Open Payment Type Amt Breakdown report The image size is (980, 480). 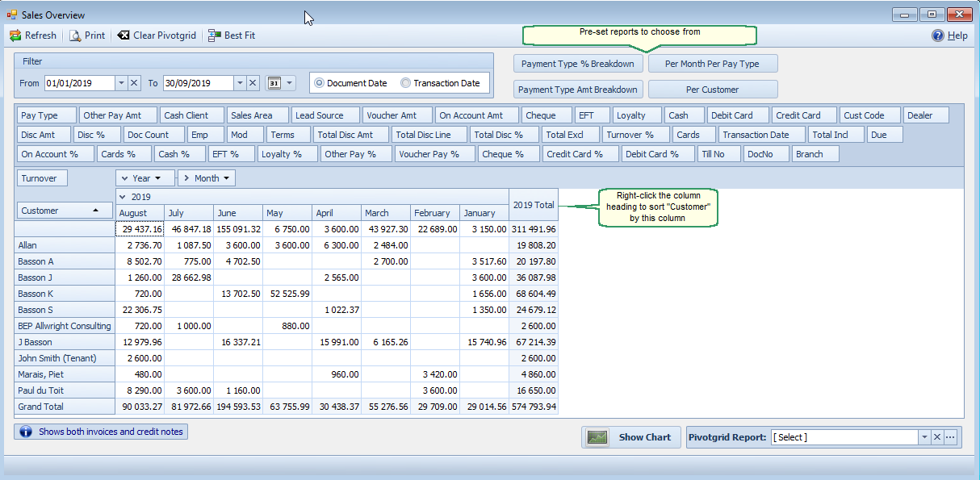578,90
